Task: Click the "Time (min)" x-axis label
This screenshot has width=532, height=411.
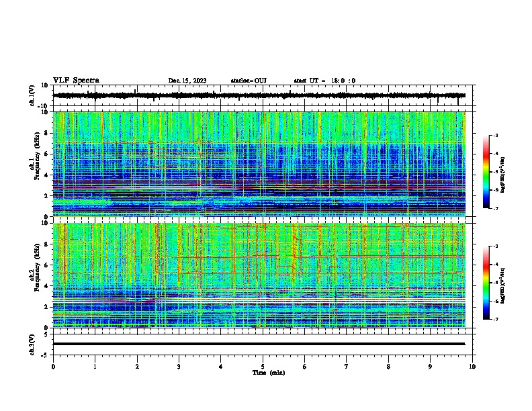Action: [269, 373]
